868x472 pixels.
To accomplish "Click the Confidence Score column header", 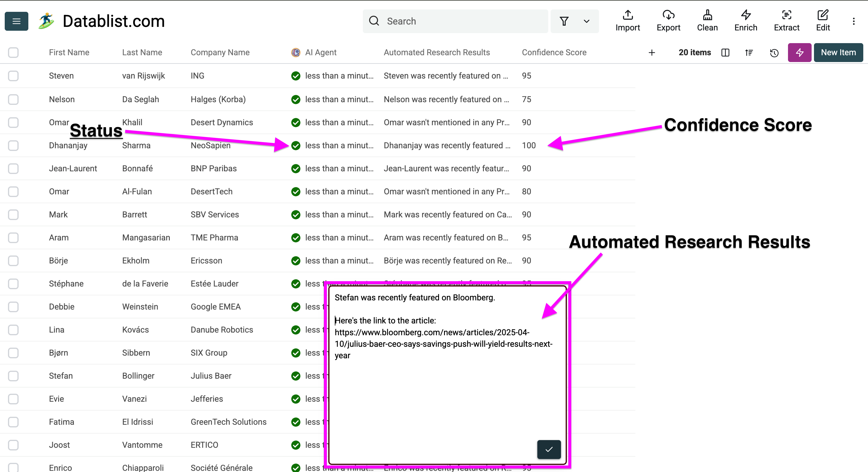I will point(554,53).
